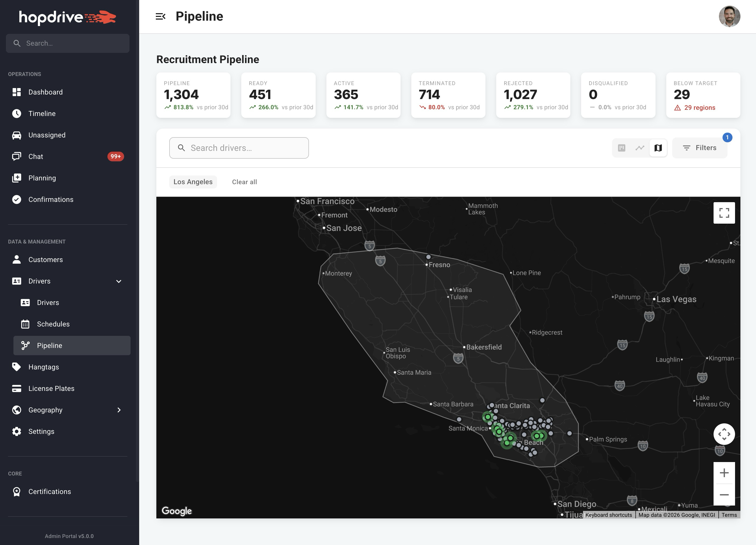The image size is (756, 545).
Task: Open the Filters panel
Action: click(700, 148)
